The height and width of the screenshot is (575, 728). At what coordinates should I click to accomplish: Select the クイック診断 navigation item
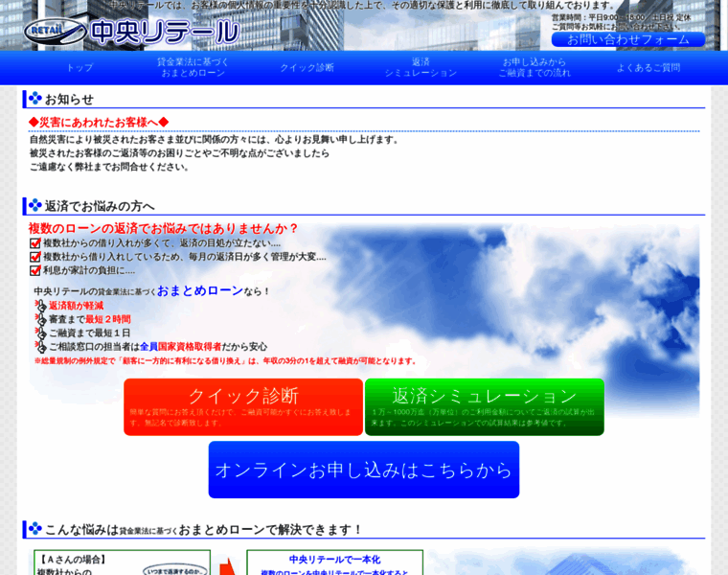(307, 68)
